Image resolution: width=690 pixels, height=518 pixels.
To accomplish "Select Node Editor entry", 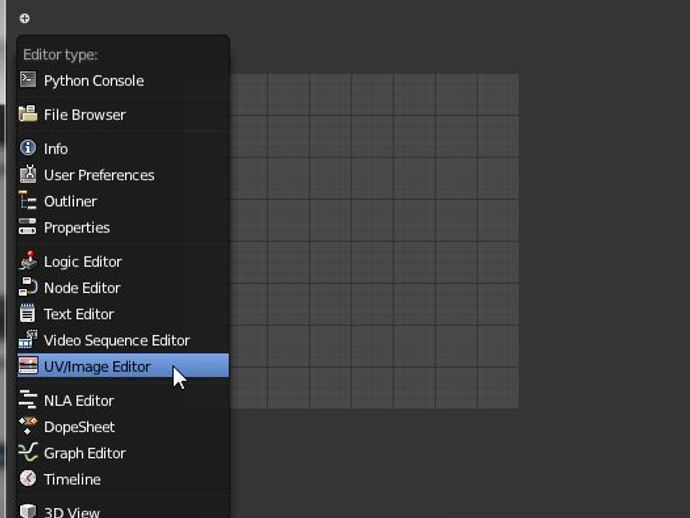I will click(123, 287).
